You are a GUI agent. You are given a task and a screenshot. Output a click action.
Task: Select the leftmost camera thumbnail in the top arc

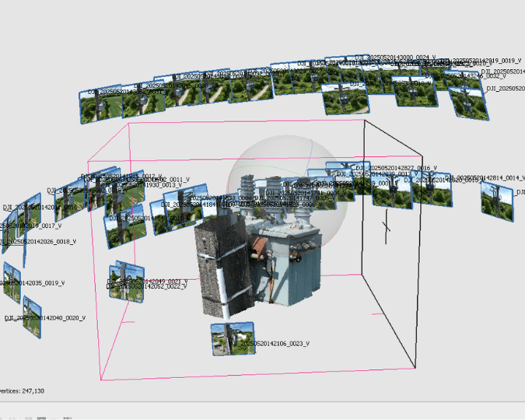100,107
